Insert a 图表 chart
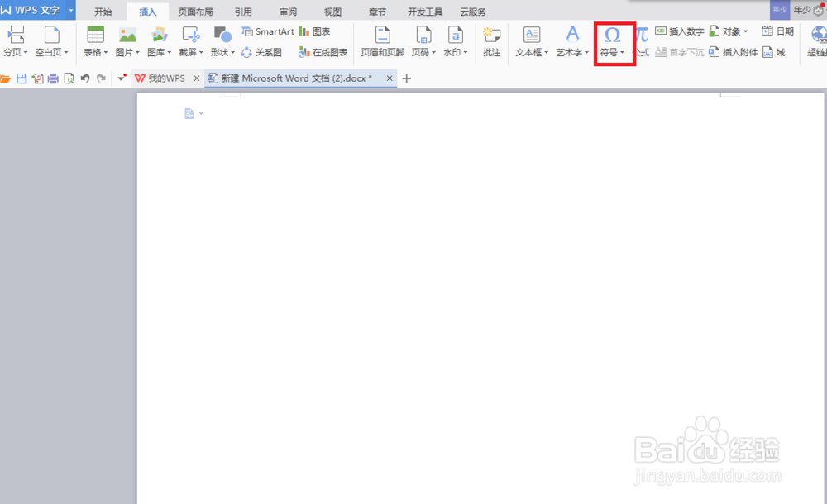This screenshot has height=504, width=827. [315, 31]
